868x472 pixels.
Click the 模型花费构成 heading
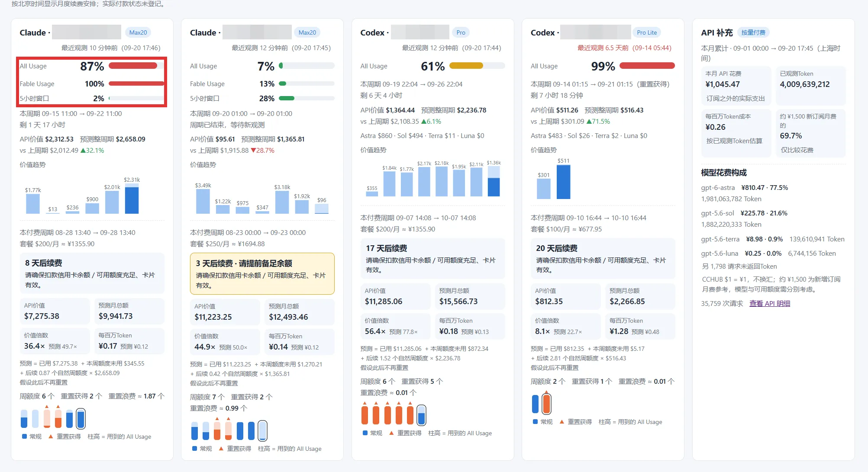724,173
